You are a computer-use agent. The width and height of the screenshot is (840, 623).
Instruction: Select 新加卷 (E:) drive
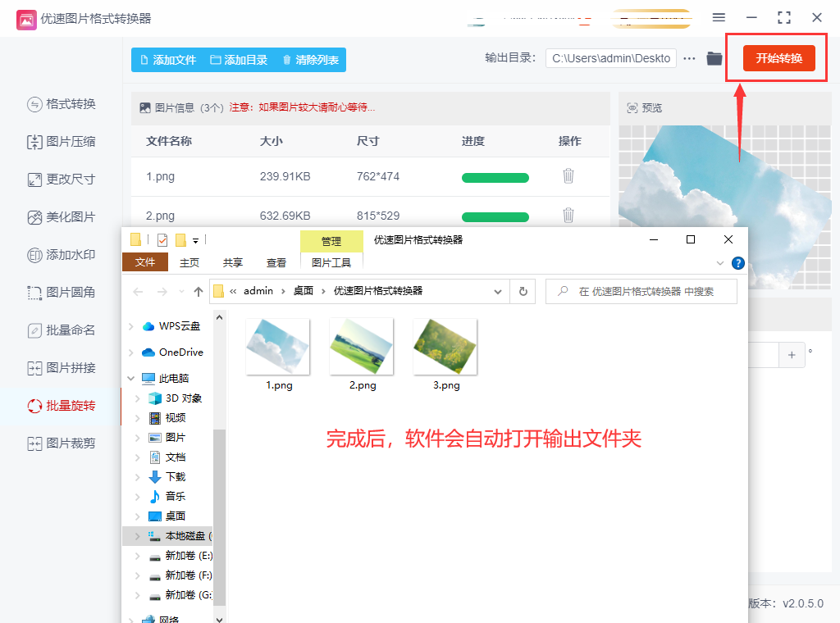click(x=180, y=556)
